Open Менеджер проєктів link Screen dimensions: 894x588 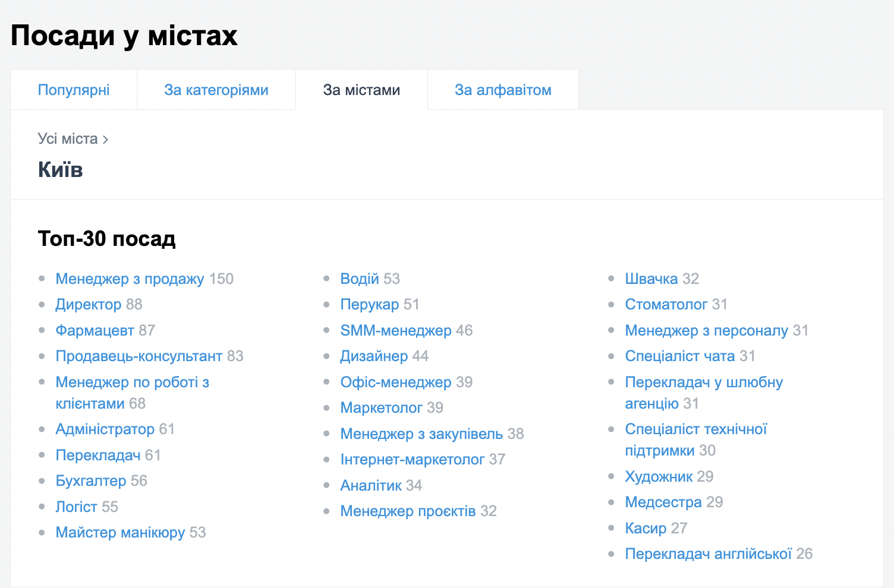tap(408, 511)
